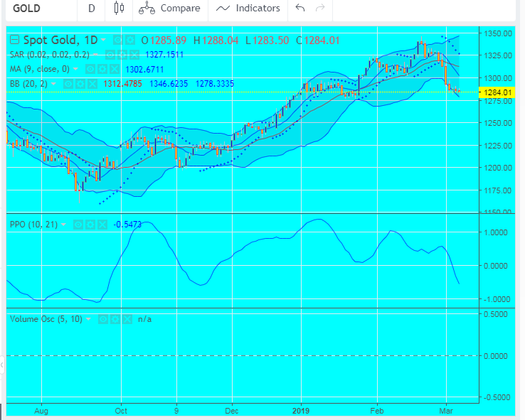Click the MA value 1302.6711
This screenshot has width=525, height=420.
click(144, 70)
